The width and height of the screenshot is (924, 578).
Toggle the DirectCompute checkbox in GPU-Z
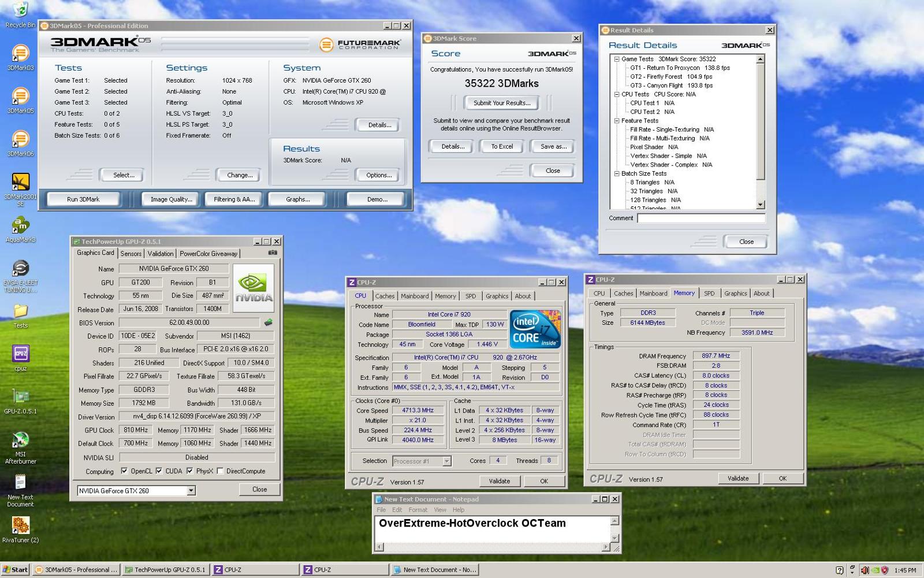click(x=220, y=471)
